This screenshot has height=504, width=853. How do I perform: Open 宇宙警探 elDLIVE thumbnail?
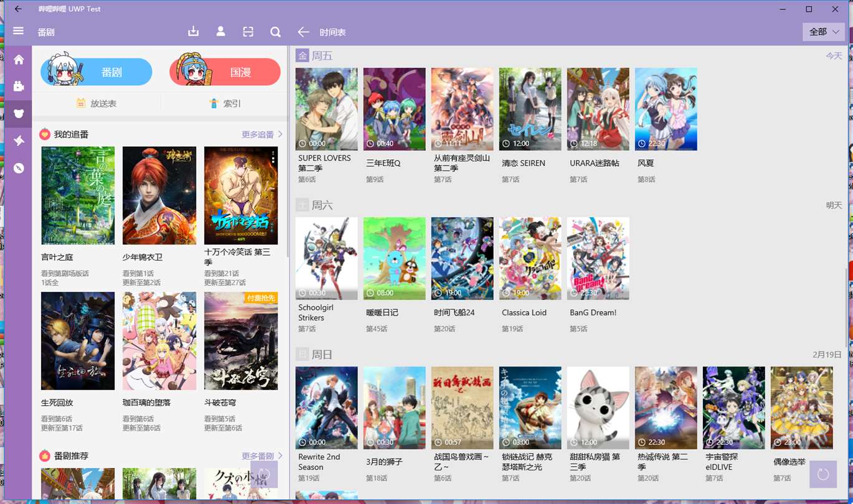pyautogui.click(x=734, y=408)
